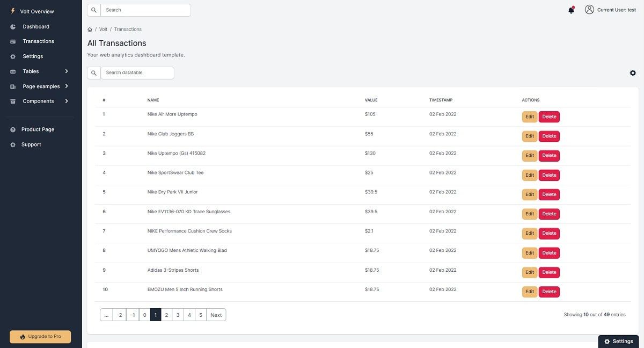The height and width of the screenshot is (348, 644).
Task: Edit the Nike Uptempo (Gs) 415082 row
Action: coord(530,156)
